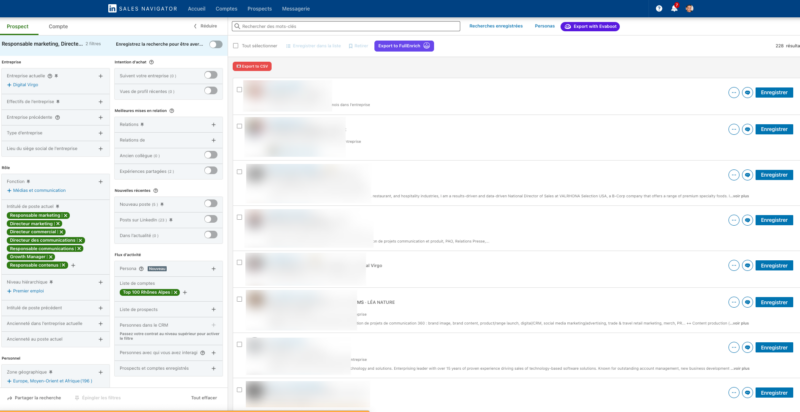Remove the Responsable contenus tag

click(64, 265)
